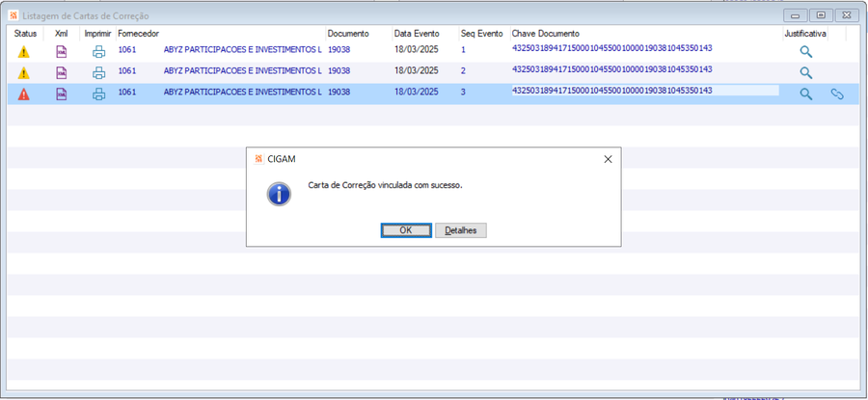The height and width of the screenshot is (400, 868).
Task: Select Fornecedor code 1061 in first row
Action: [126, 50]
